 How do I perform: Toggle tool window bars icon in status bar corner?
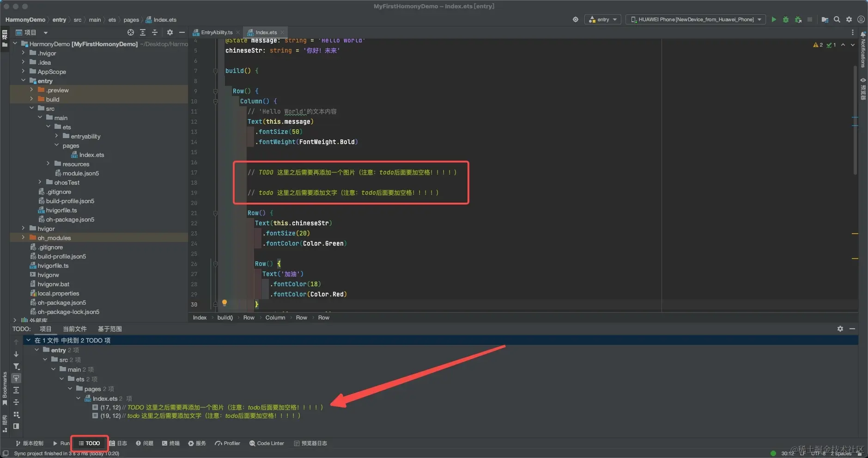(6, 453)
